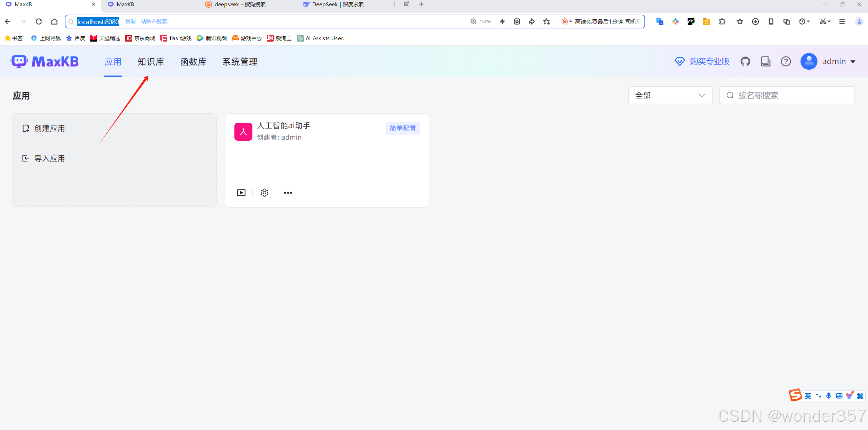
Task: Click the search magnifier in the name search box
Action: pos(730,95)
